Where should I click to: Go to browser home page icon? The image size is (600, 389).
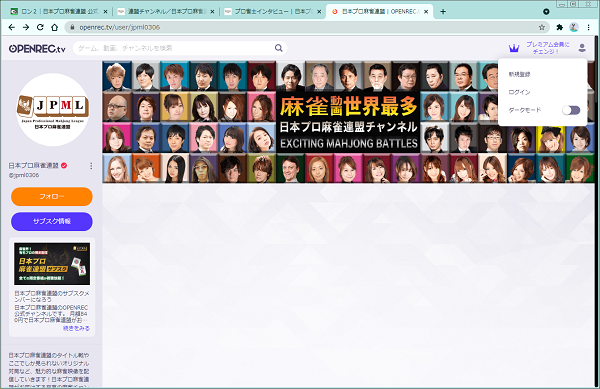[55, 27]
